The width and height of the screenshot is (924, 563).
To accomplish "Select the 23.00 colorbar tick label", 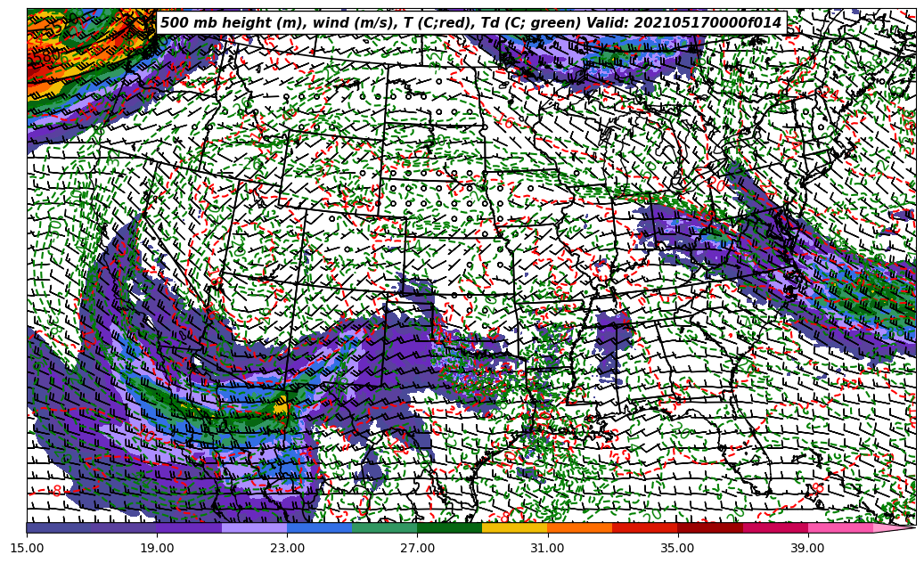I will 288,548.
